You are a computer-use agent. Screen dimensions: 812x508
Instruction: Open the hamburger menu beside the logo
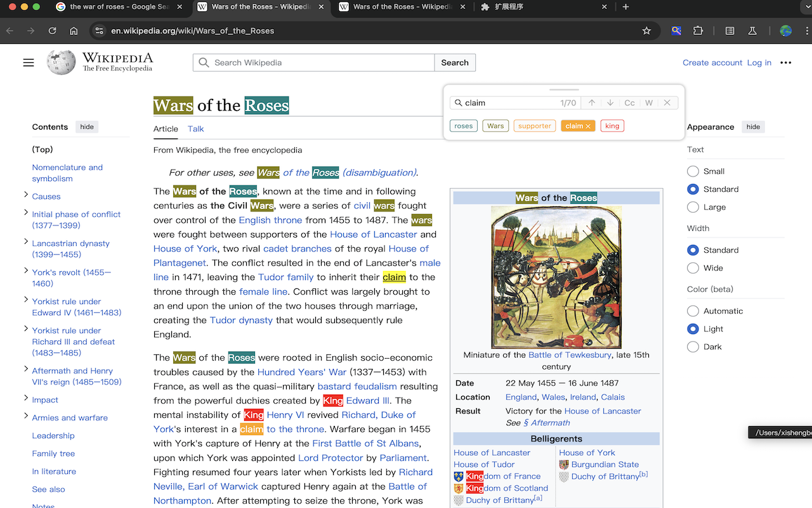pyautogui.click(x=29, y=62)
